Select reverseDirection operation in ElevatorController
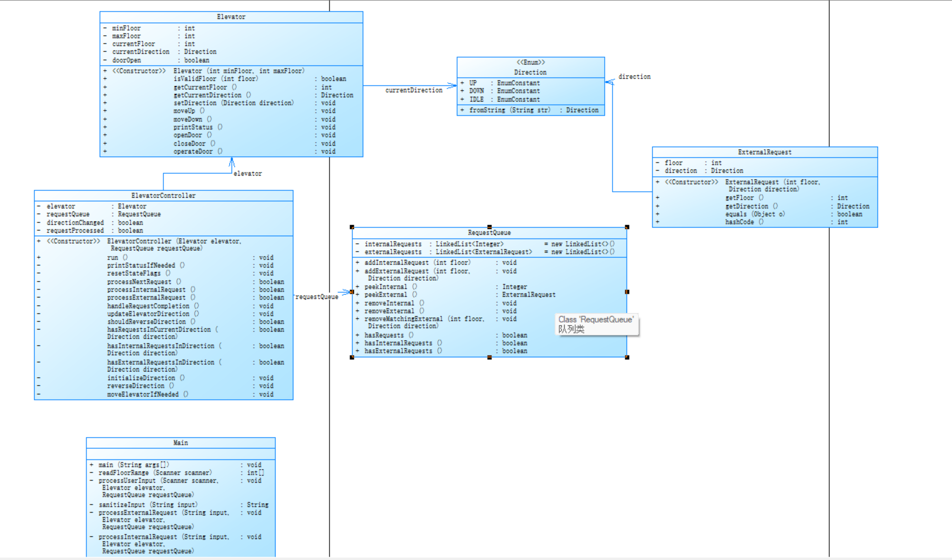 (135, 386)
